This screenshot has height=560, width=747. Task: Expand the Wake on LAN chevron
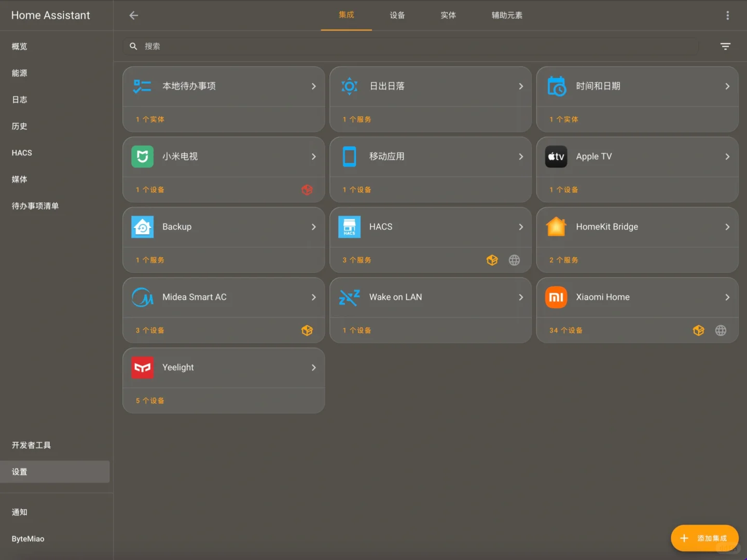pyautogui.click(x=521, y=297)
